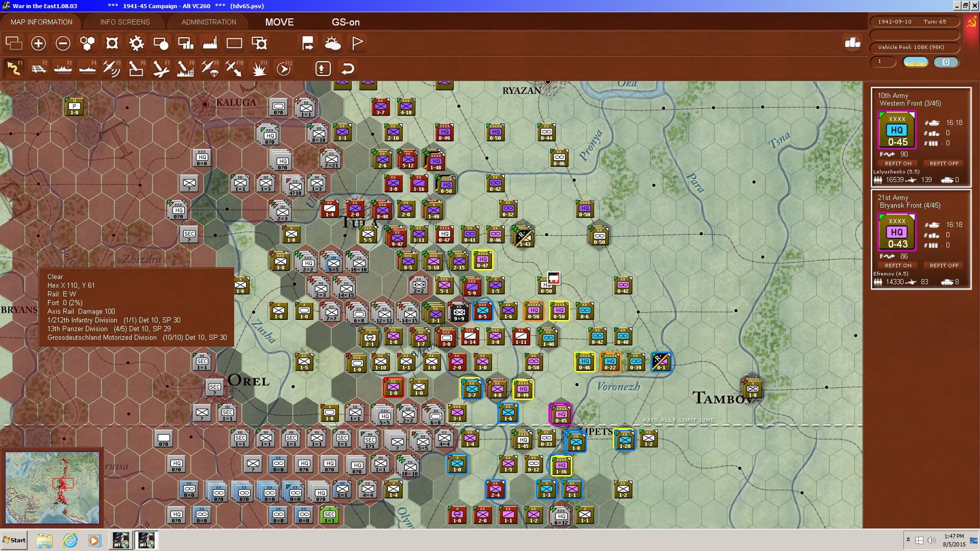The width and height of the screenshot is (980, 551).
Task: Open the ADMINISTRATION tab
Action: (x=209, y=22)
